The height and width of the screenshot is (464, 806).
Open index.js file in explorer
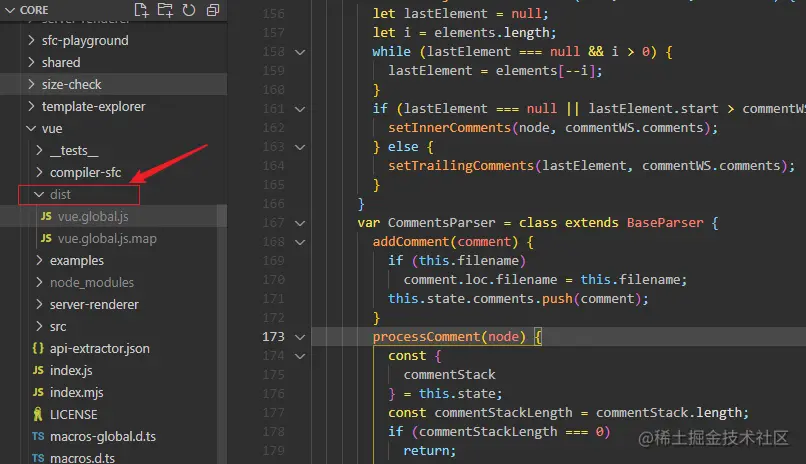[x=71, y=370]
